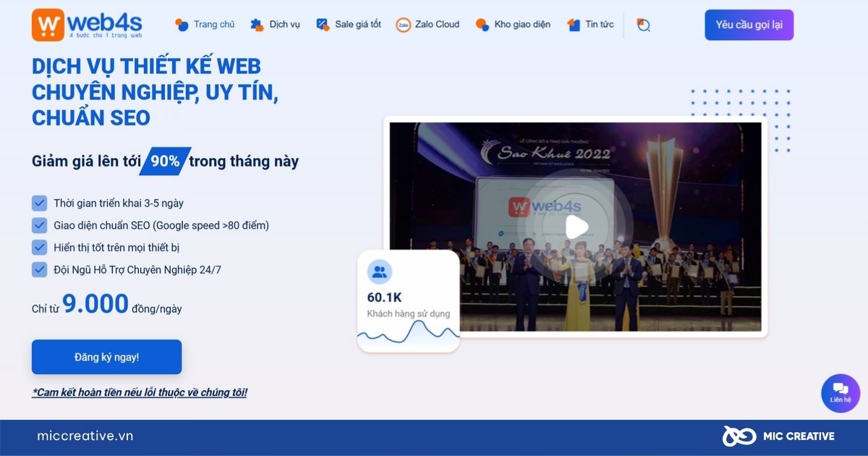
Task: Click the Sale giá tốt tag icon
Action: click(323, 25)
